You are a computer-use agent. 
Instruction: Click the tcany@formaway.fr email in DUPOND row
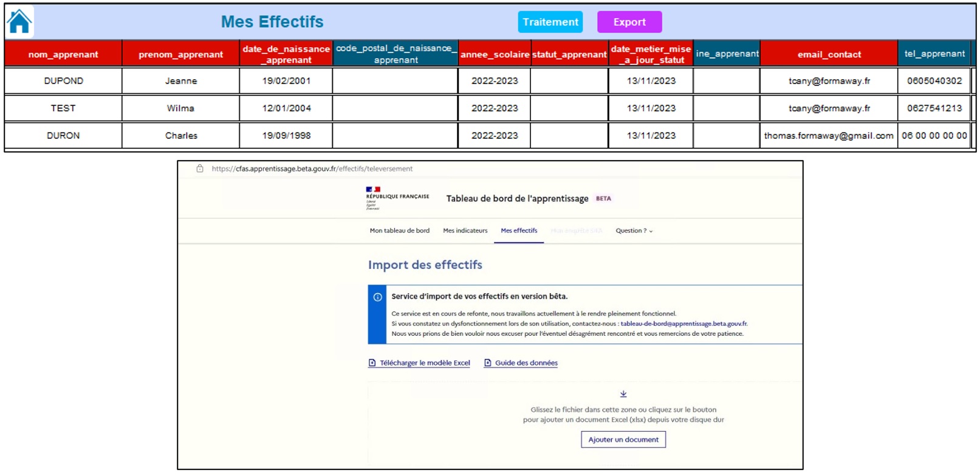[x=829, y=81]
